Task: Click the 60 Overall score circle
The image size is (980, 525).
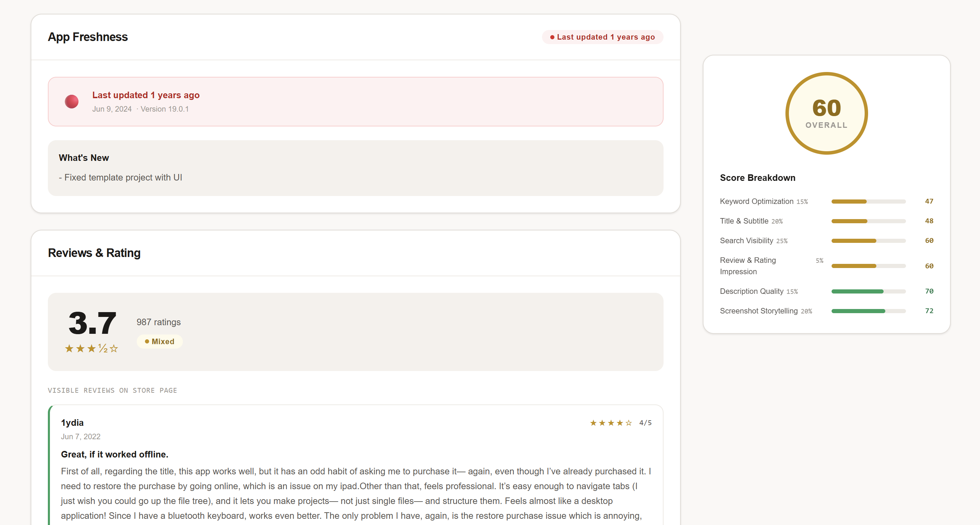Action: [826, 113]
